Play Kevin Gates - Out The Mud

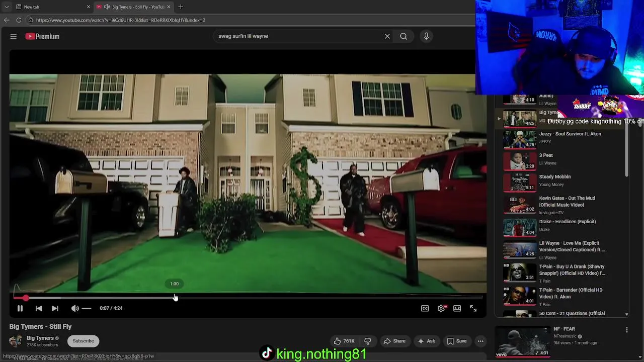click(567, 202)
